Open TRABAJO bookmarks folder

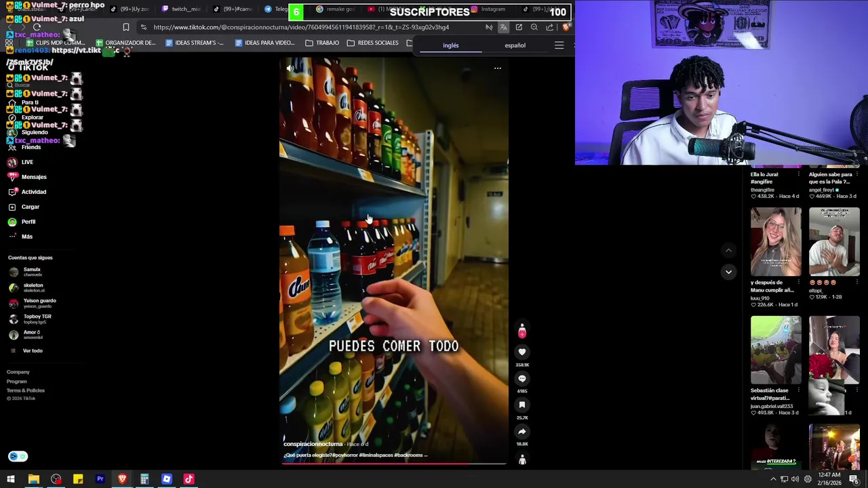(x=322, y=43)
